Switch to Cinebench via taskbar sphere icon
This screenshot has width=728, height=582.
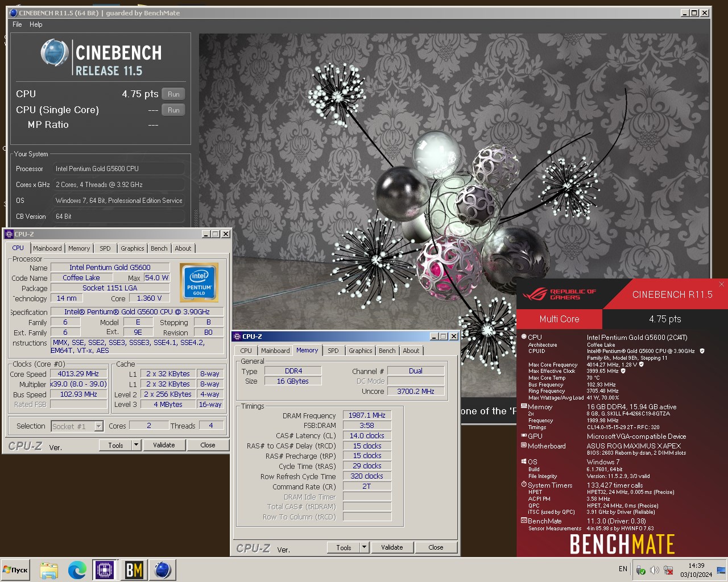(x=163, y=570)
